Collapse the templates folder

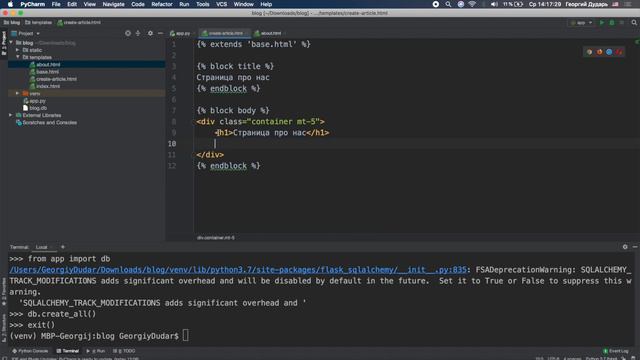[x=18, y=58]
